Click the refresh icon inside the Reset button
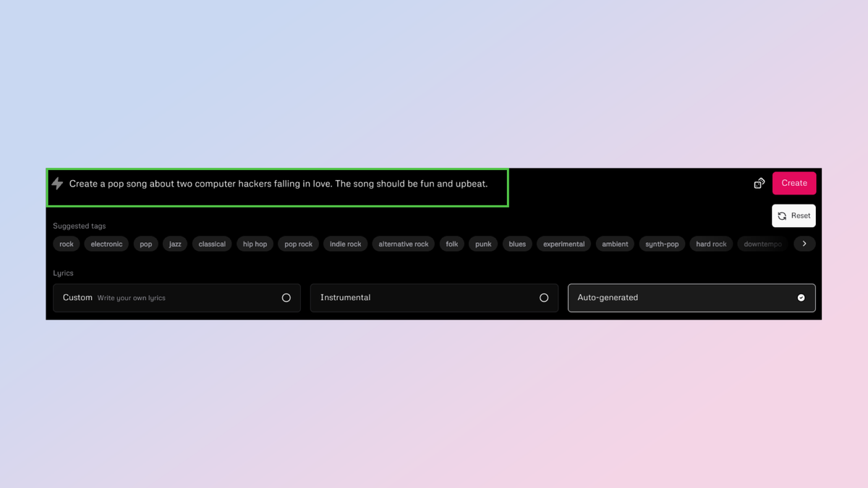The width and height of the screenshot is (868, 488). pyautogui.click(x=782, y=215)
